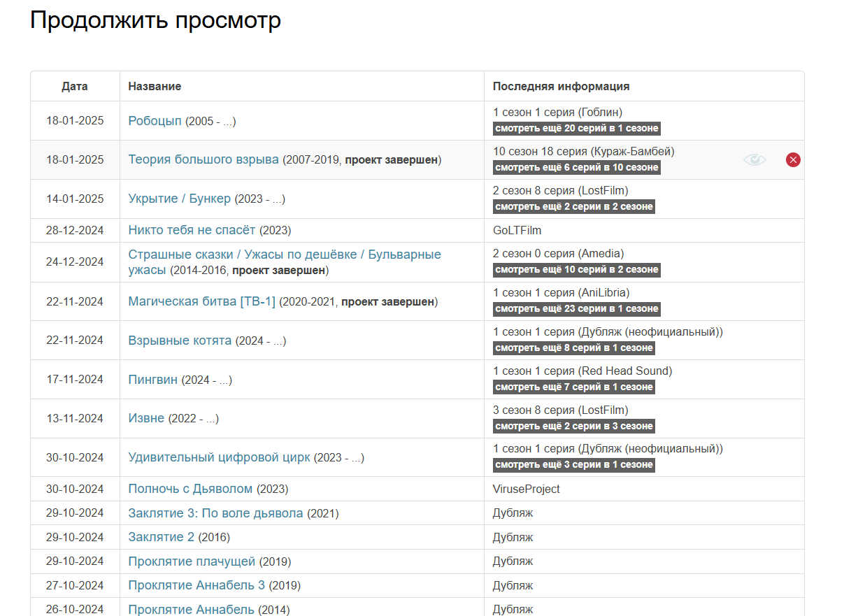Image resolution: width=844 pixels, height=616 pixels.
Task: Toggle the eye icon for Теория большого взрыва
Action: pos(754,160)
